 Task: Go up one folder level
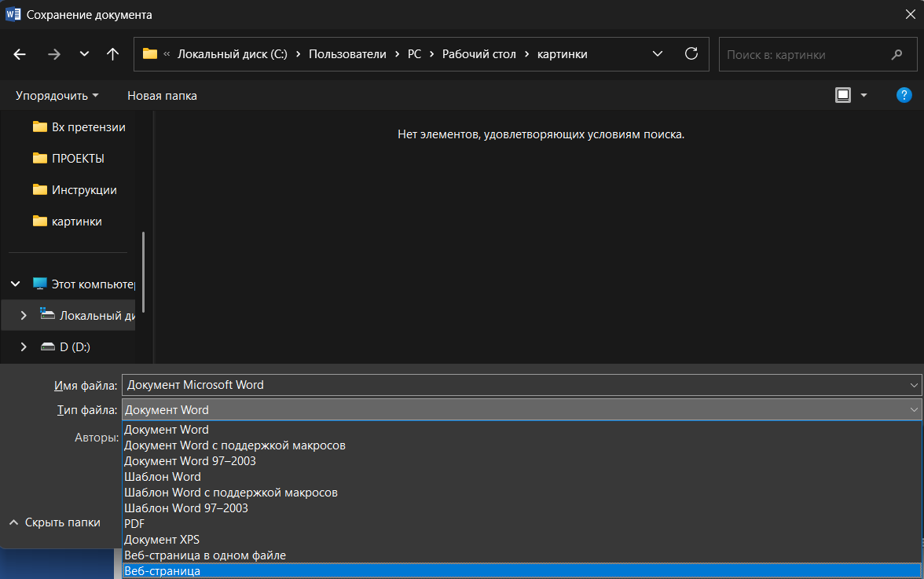tap(112, 54)
